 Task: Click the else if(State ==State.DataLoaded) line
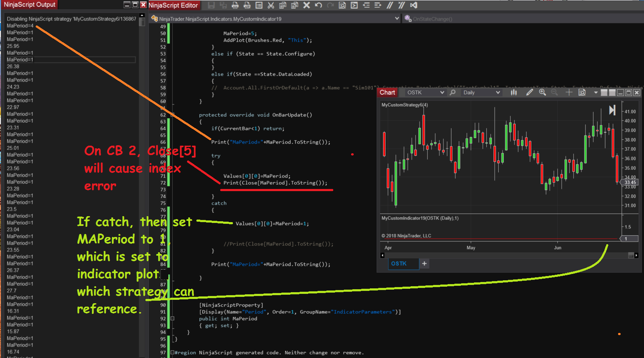262,74
